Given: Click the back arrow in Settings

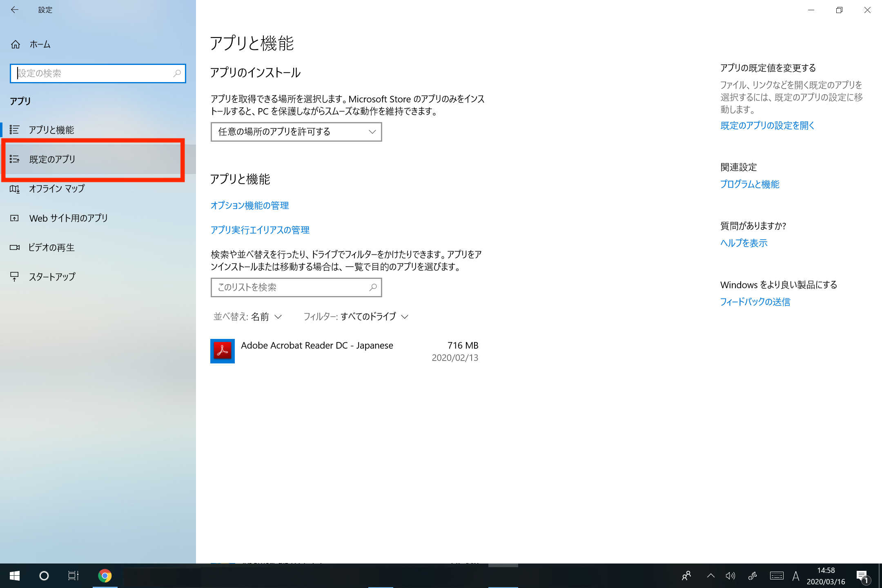Looking at the screenshot, I should (15, 10).
